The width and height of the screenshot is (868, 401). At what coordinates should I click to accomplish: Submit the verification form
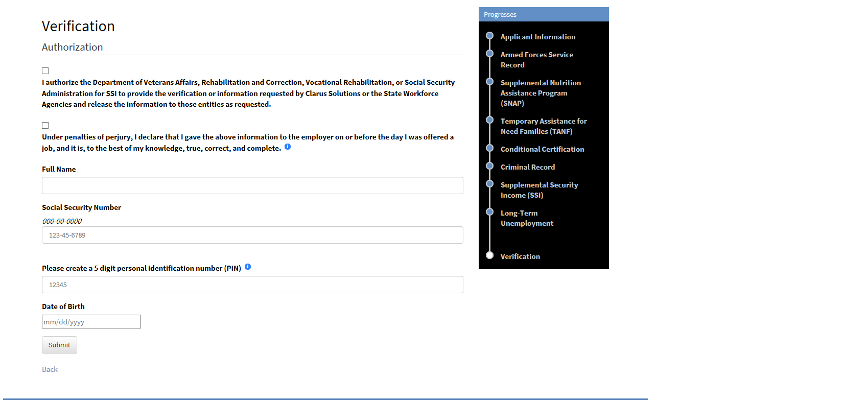pyautogui.click(x=59, y=345)
